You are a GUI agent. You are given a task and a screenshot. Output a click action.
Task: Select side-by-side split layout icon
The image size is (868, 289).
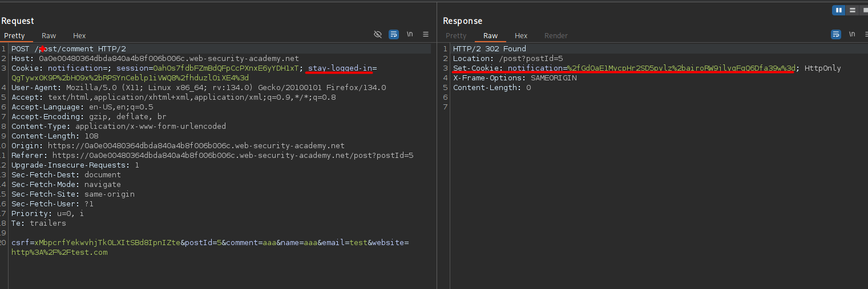click(838, 10)
